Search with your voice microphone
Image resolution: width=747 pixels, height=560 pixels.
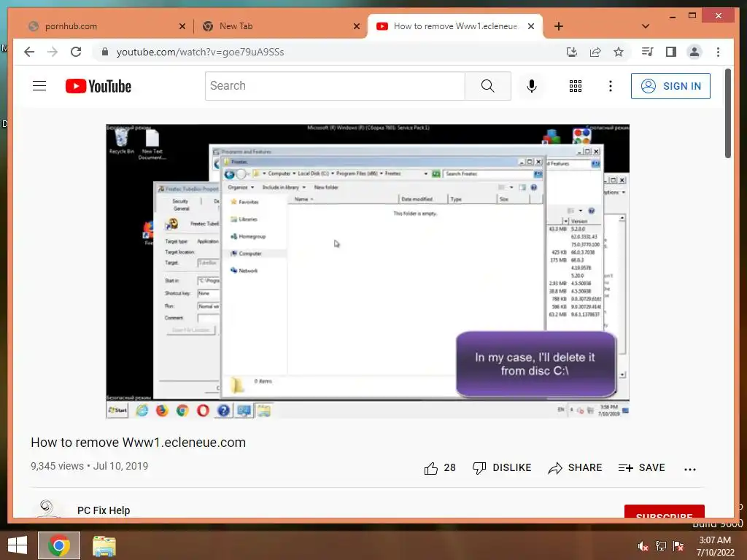pyautogui.click(x=532, y=86)
